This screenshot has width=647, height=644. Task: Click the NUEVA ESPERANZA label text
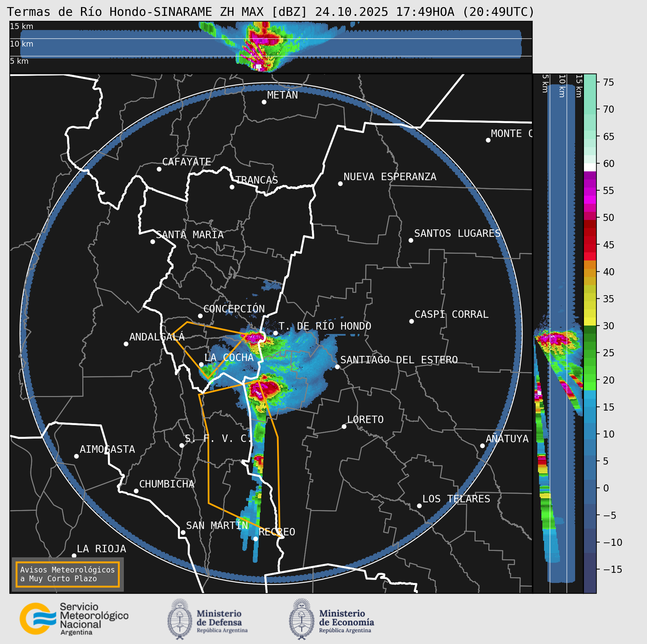click(x=390, y=177)
